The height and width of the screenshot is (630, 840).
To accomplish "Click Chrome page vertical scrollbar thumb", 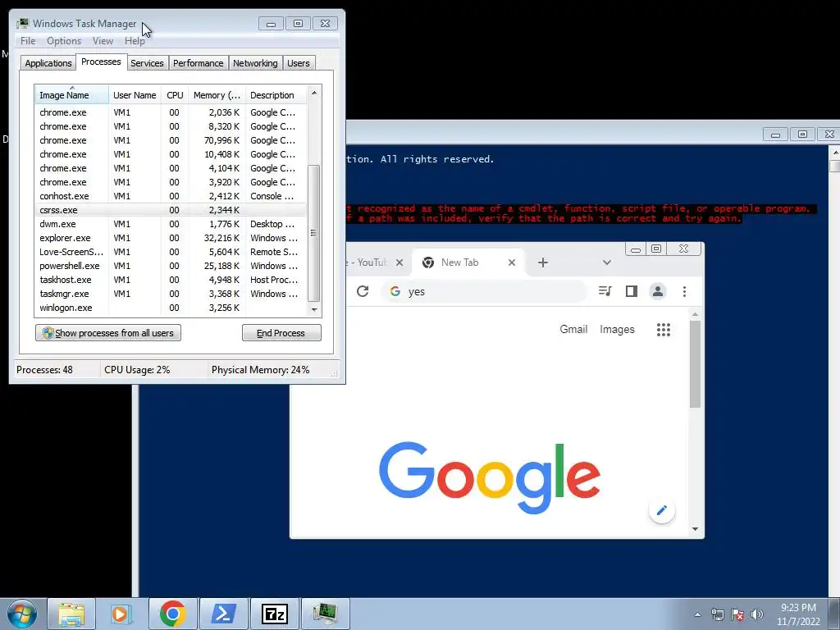I will tap(695, 364).
